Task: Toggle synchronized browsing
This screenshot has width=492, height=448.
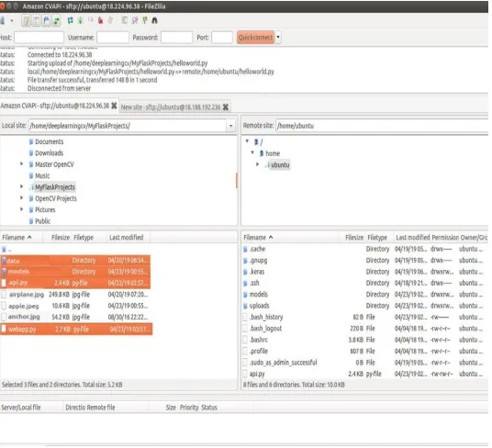Action: pos(145,21)
